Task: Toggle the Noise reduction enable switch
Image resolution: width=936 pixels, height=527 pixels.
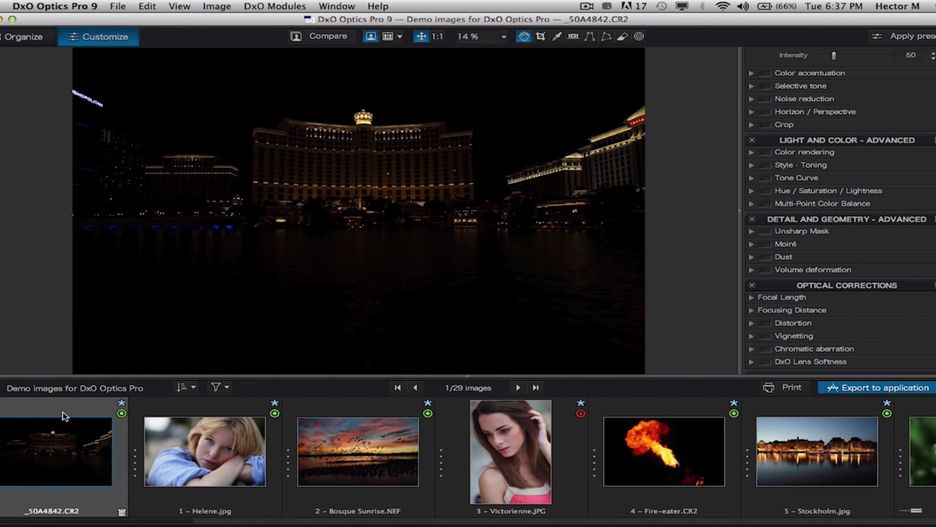Action: tap(765, 99)
